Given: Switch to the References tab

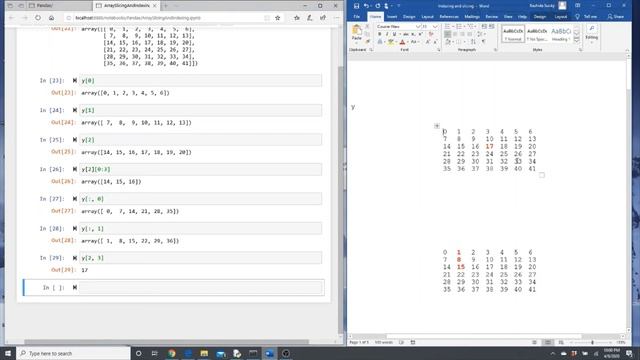Looking at the screenshot, I should coord(449,17).
